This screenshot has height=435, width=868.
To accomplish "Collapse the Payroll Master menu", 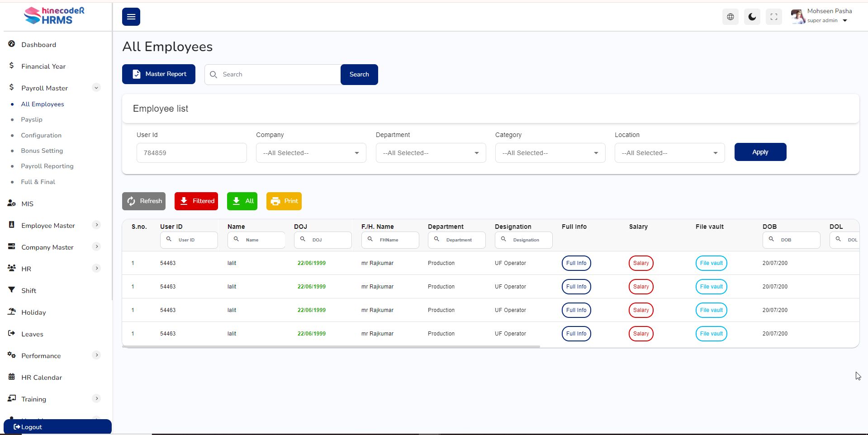I will [x=96, y=88].
